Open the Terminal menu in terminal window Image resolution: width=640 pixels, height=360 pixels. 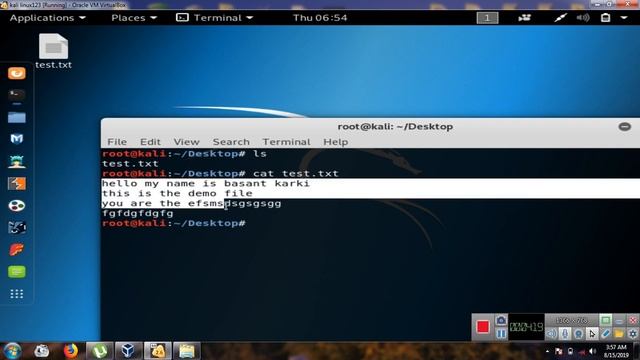click(x=286, y=142)
